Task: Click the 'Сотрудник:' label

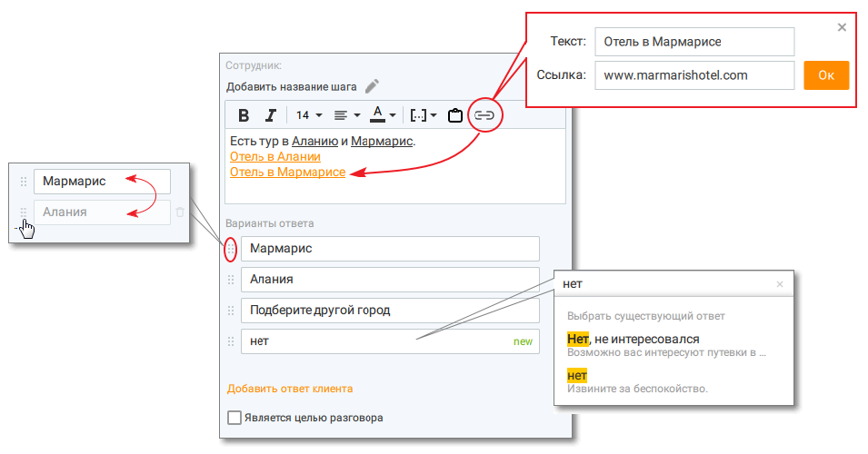Action: (254, 65)
